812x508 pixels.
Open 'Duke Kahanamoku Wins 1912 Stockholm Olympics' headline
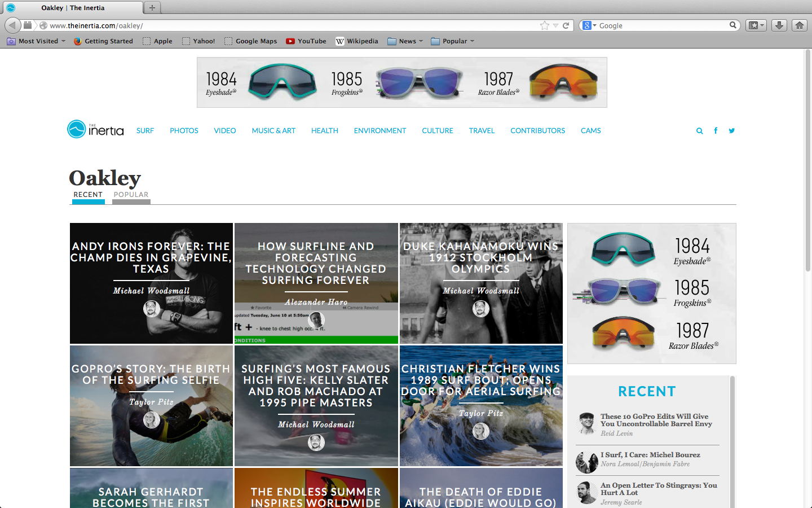coord(481,257)
